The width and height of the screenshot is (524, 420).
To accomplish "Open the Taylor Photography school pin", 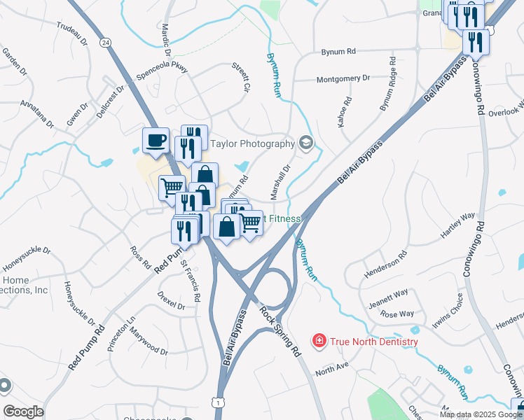I will (x=305, y=143).
